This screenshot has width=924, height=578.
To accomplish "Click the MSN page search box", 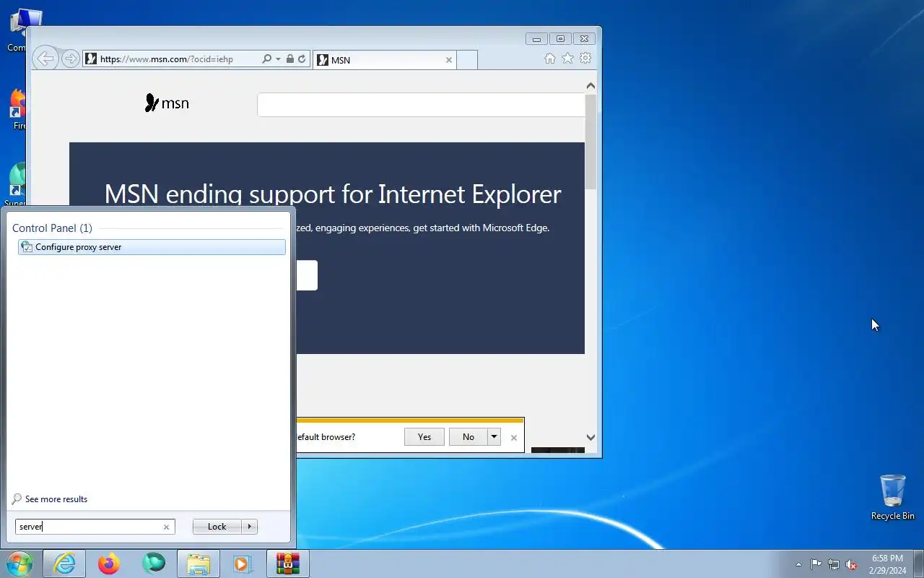I will coord(421,105).
